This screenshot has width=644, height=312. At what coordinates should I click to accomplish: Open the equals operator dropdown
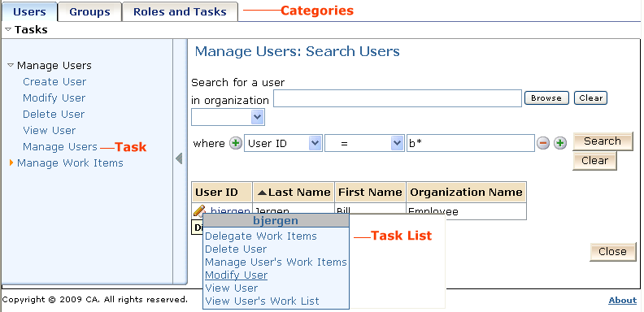click(397, 143)
